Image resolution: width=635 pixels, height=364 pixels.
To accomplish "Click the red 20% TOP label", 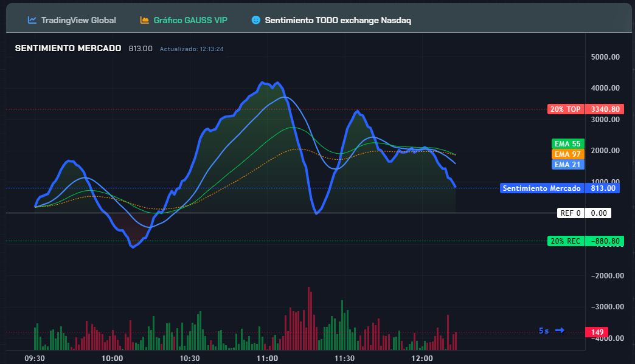I will pos(566,109).
